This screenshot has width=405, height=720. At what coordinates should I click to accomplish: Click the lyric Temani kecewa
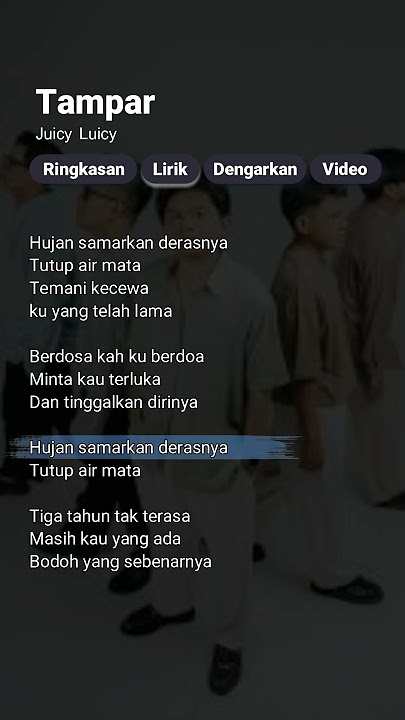[89, 288]
